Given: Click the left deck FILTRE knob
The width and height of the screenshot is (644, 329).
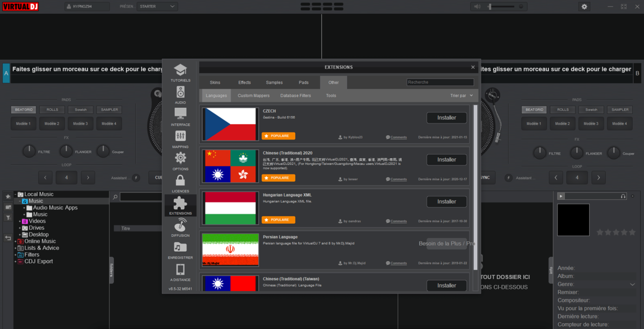Looking at the screenshot, I should pyautogui.click(x=29, y=152).
